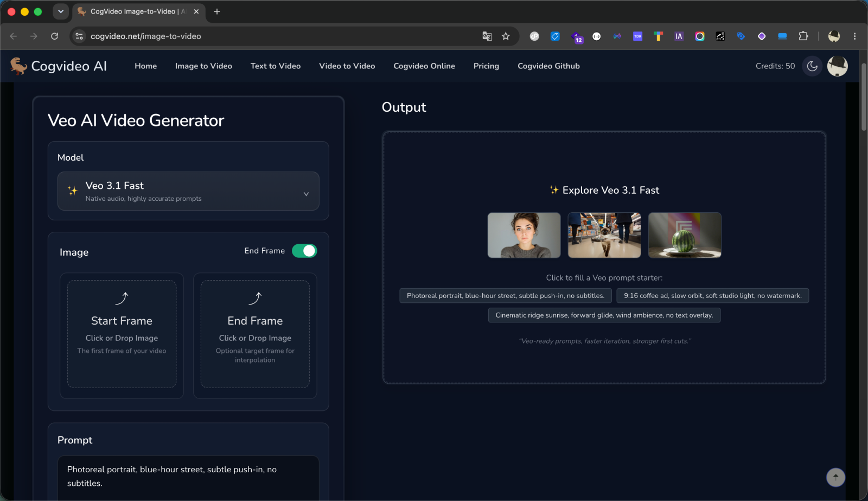This screenshot has width=868, height=501.
Task: Click the broadcast signal extension icon
Action: click(617, 36)
